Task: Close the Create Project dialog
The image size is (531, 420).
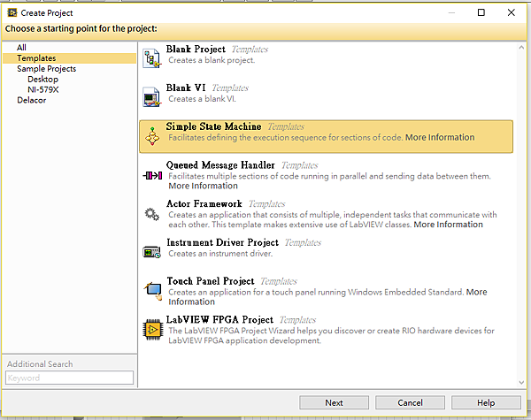Action: pyautogui.click(x=512, y=13)
